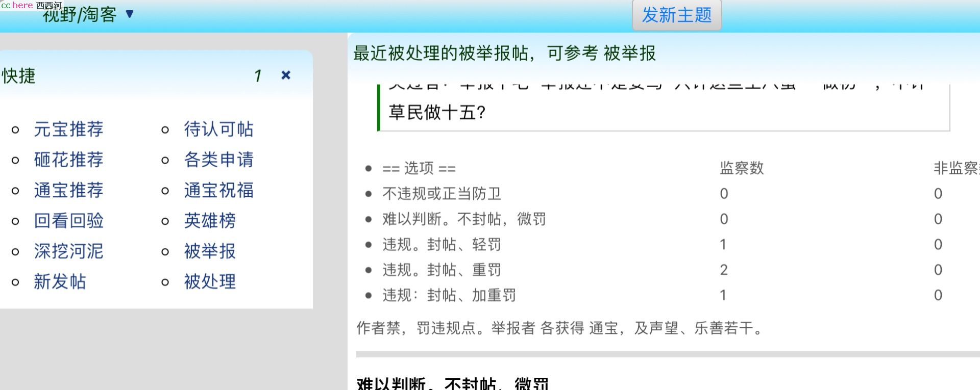The width and height of the screenshot is (980, 390).
Task: Click the 被举报 reference in the heading
Action: click(629, 53)
